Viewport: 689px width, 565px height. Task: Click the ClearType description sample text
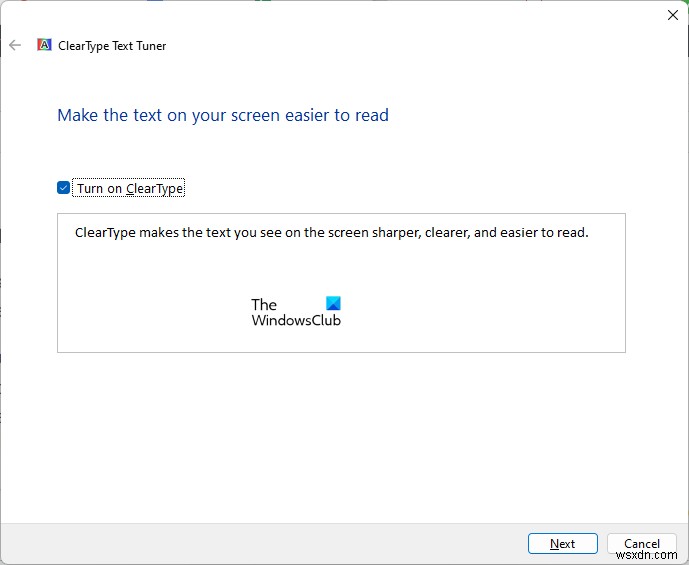pyautogui.click(x=331, y=232)
